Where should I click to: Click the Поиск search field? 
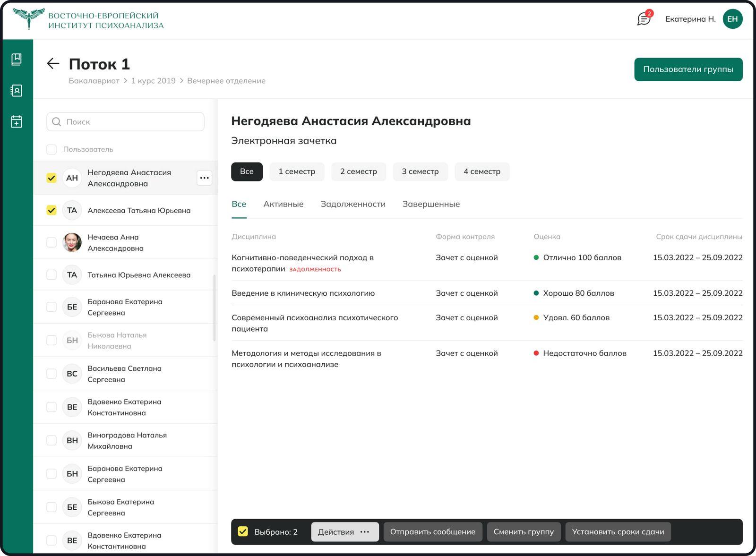click(x=132, y=122)
